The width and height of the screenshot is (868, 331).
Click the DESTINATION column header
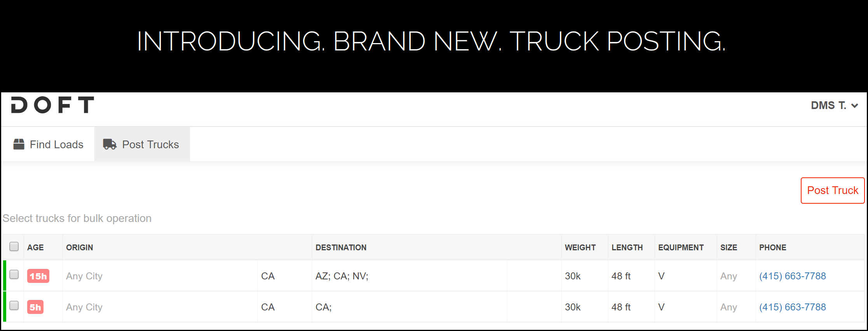tap(341, 248)
